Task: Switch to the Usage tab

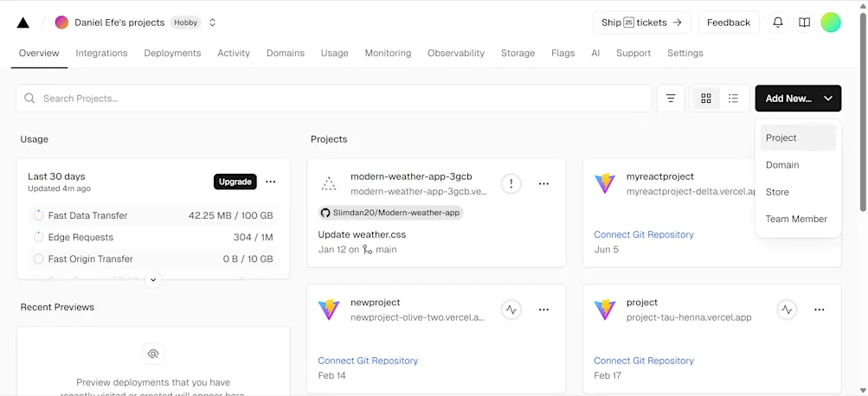Action: (x=334, y=53)
